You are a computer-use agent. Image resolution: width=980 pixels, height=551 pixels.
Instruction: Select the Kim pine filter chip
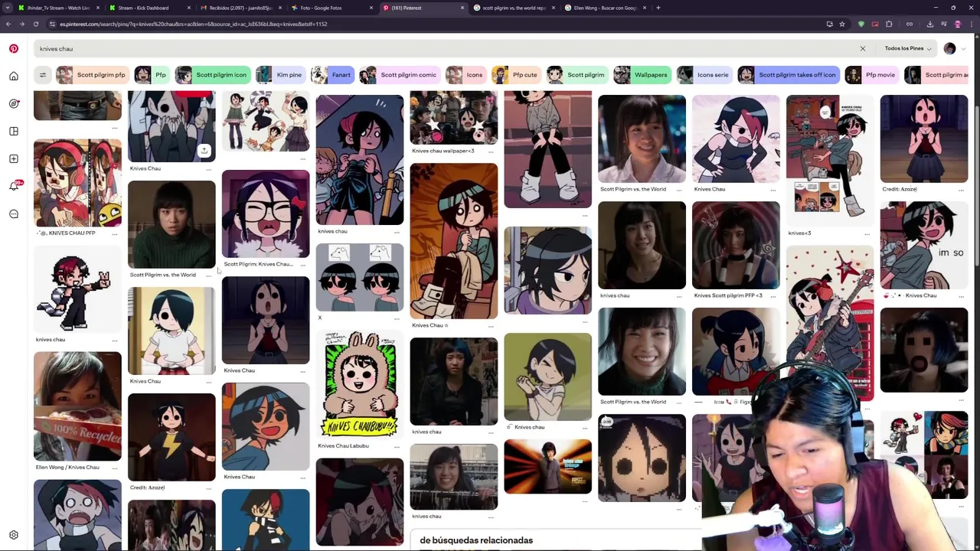pyautogui.click(x=279, y=75)
